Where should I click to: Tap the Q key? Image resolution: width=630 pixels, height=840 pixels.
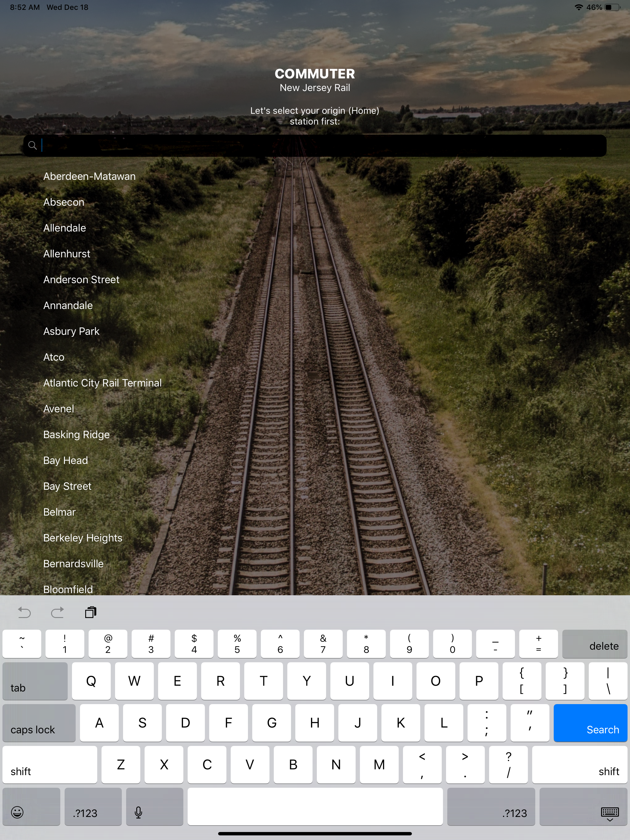click(91, 681)
